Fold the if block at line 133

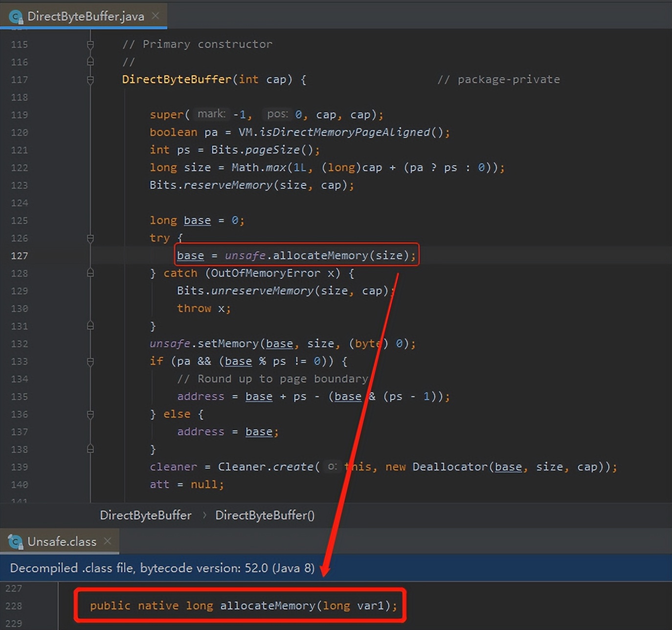tap(90, 361)
